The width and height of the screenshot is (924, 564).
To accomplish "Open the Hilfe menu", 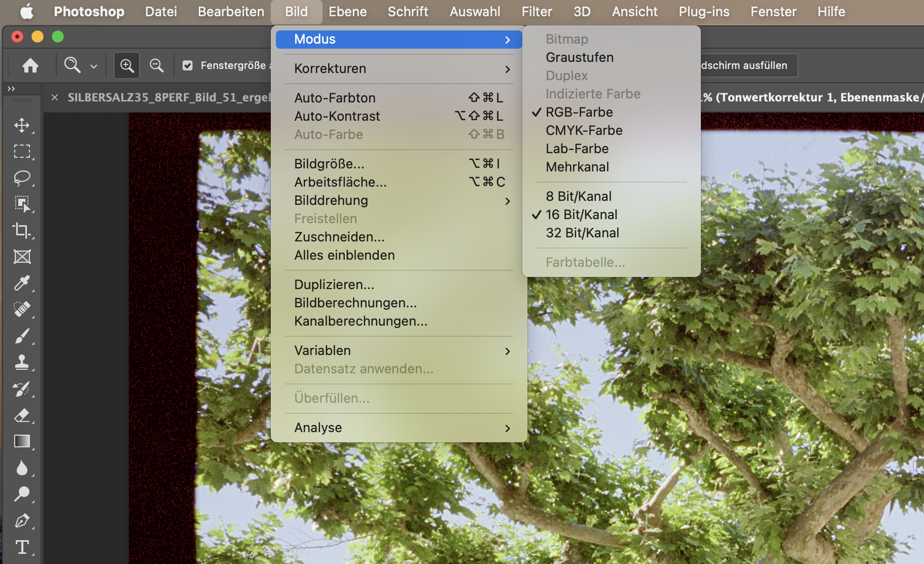I will tap(831, 11).
